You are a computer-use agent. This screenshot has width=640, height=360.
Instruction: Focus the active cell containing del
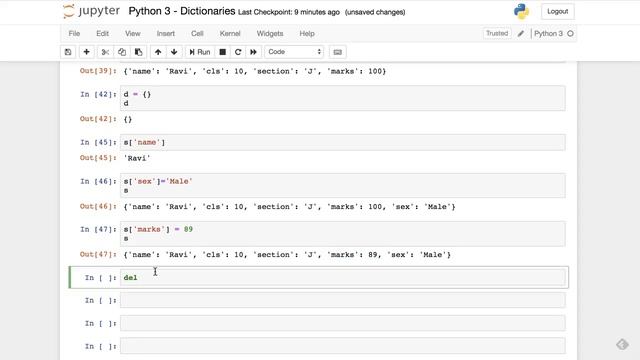pyautogui.click(x=342, y=278)
